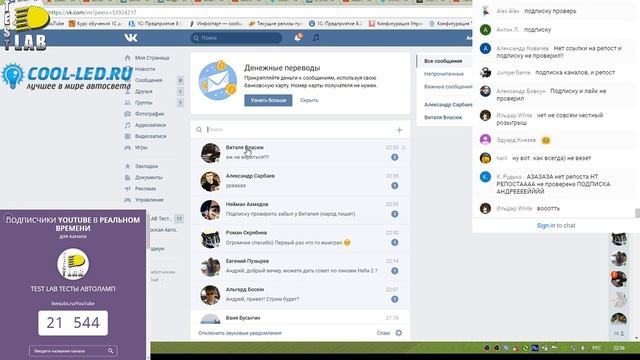Click the star icon beside Закладки
The width and height of the screenshot is (640, 360).
click(x=127, y=166)
